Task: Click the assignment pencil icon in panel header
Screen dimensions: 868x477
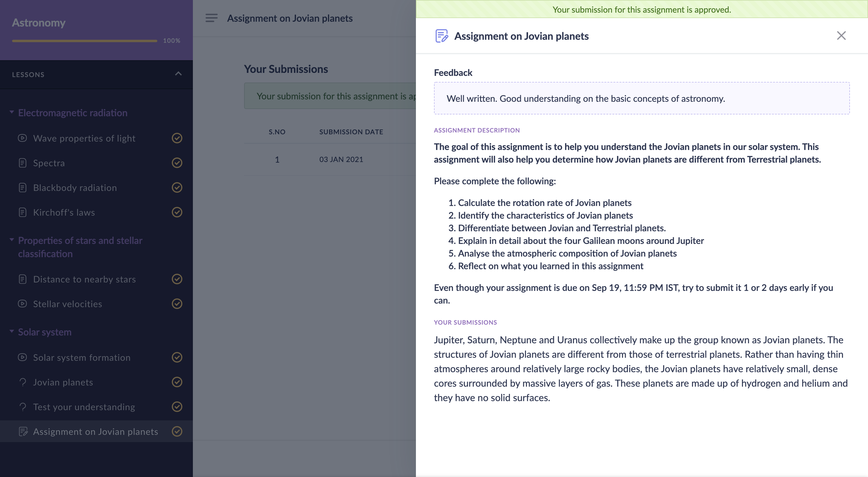Action: pyautogui.click(x=442, y=36)
